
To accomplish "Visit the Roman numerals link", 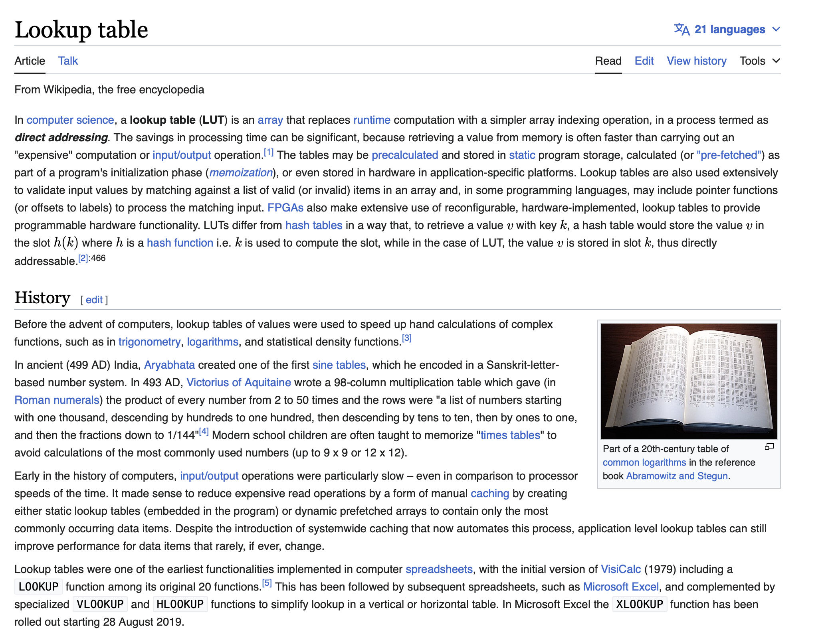I will [x=57, y=400].
